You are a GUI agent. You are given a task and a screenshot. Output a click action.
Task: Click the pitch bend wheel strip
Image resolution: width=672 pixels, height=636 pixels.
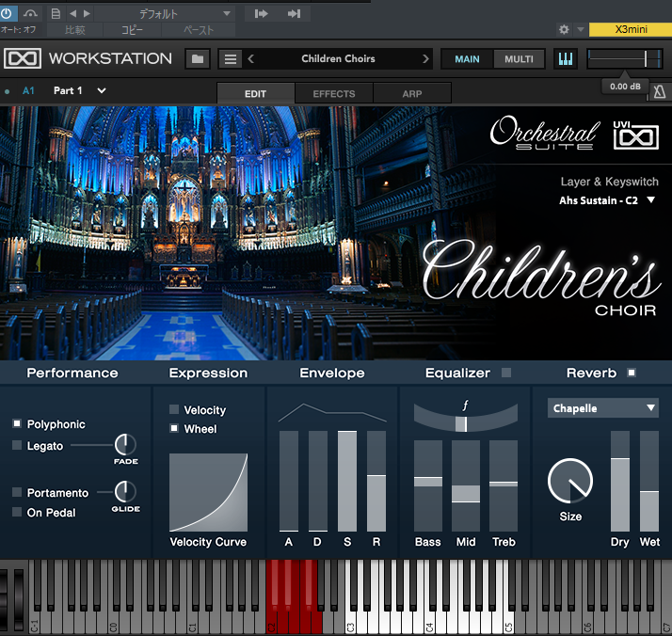pyautogui.click(x=4, y=600)
